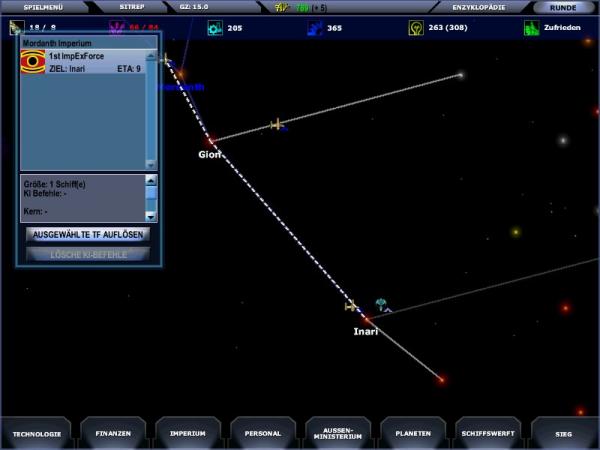Select the ship icon approaching Inari

point(351,306)
